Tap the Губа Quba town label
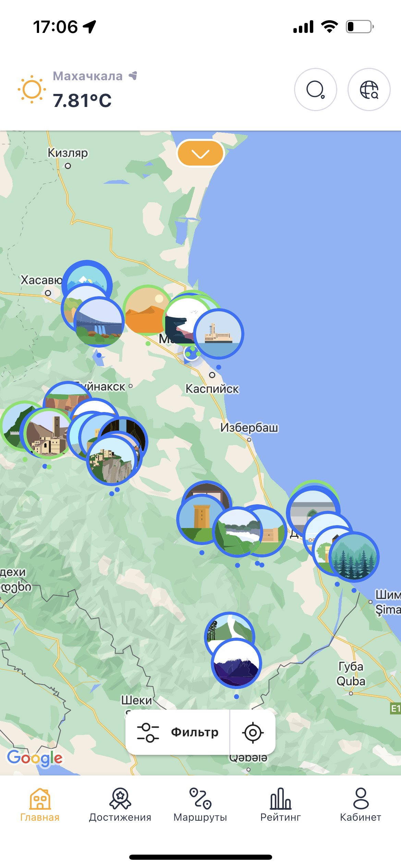 pos(351,674)
